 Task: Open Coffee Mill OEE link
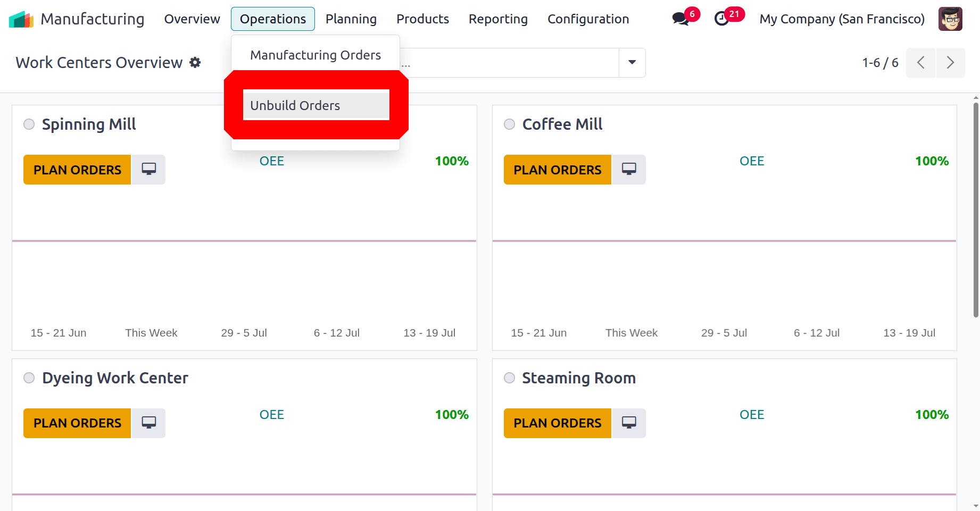(x=752, y=161)
